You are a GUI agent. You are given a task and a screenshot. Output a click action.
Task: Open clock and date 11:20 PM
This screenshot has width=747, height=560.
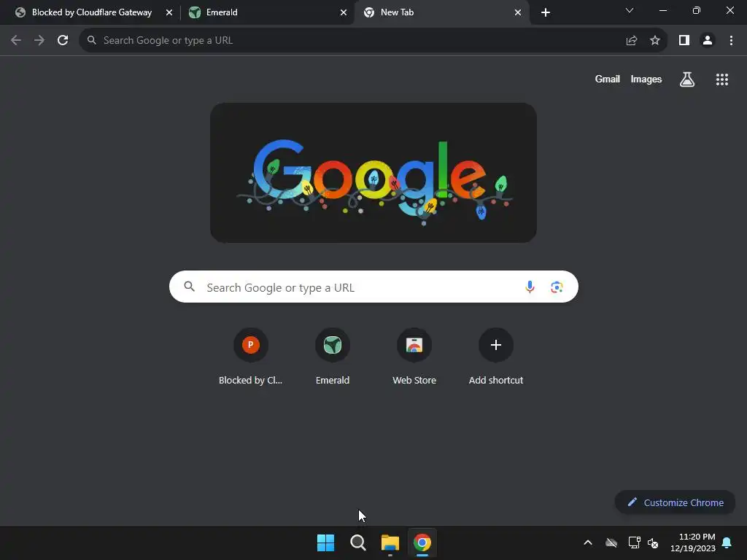pos(693,542)
